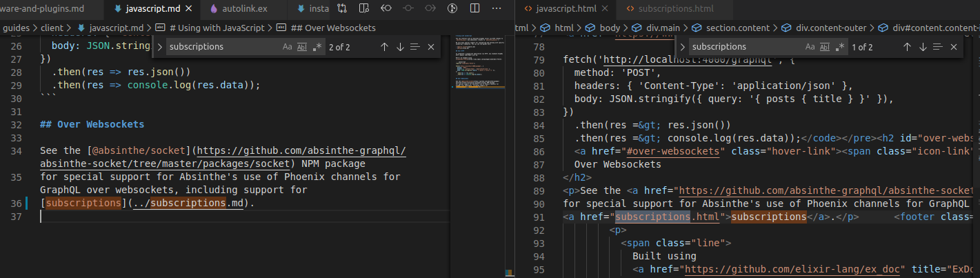Click '## Over Websockets' heading on line 32

(92, 125)
